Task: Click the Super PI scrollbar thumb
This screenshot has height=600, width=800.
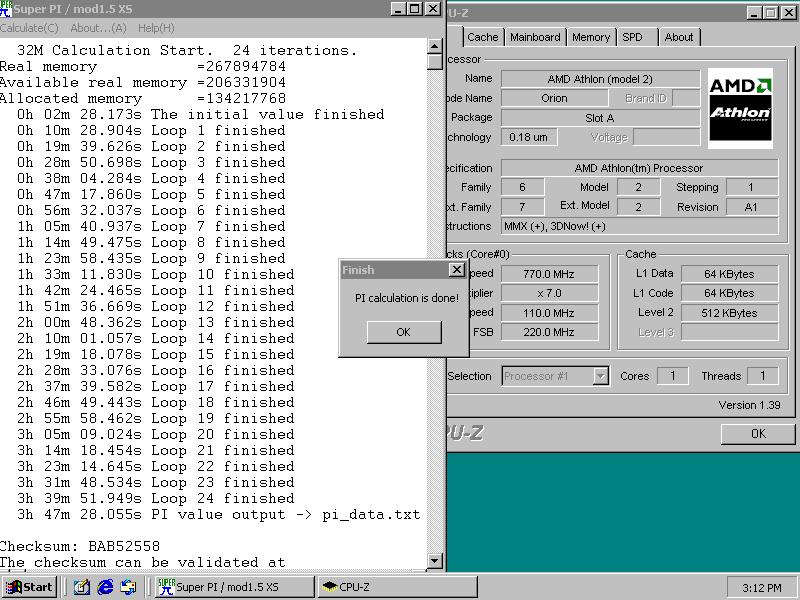Action: 434,62
